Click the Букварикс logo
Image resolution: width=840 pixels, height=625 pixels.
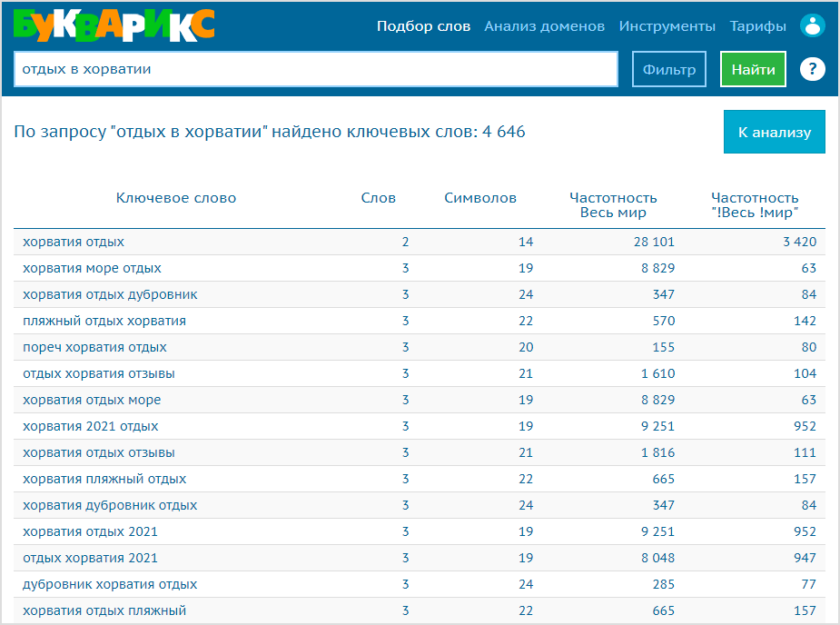[x=114, y=25]
